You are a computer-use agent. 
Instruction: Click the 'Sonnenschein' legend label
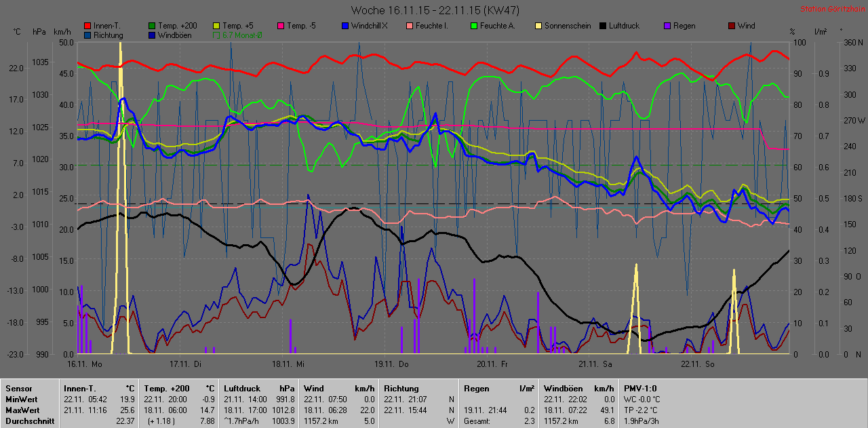568,26
